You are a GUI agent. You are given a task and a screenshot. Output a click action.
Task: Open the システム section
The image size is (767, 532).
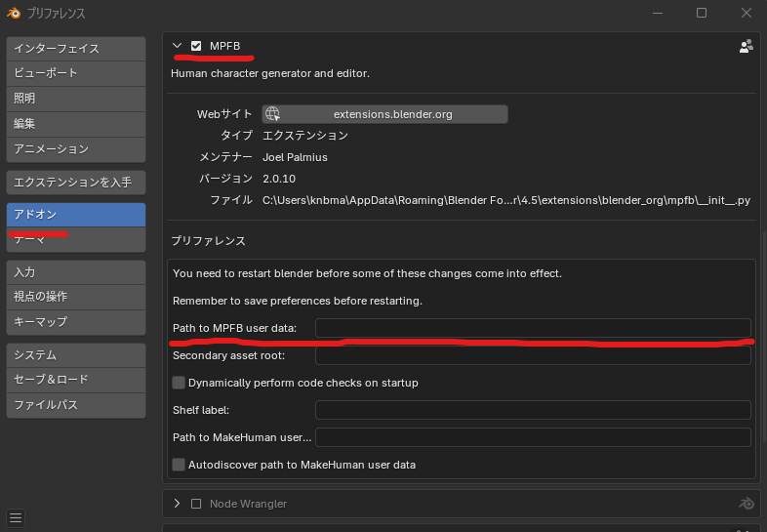click(x=76, y=355)
